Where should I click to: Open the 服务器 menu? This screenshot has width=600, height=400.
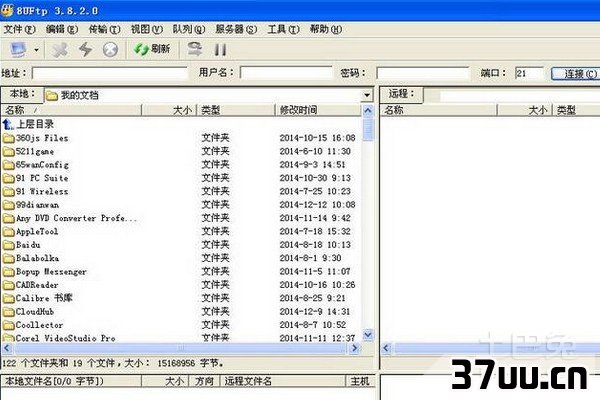tap(236, 29)
